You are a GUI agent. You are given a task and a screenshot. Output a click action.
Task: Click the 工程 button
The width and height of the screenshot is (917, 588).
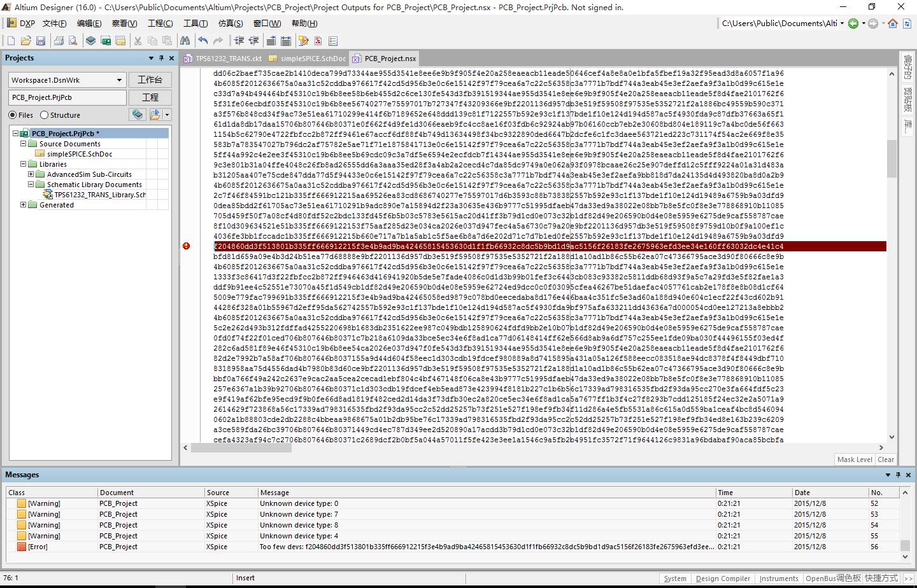150,97
